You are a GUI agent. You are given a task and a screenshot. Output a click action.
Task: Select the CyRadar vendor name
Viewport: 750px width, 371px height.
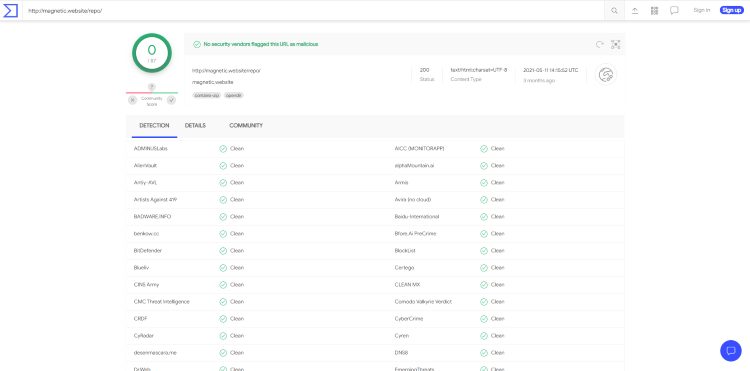pyautogui.click(x=143, y=336)
